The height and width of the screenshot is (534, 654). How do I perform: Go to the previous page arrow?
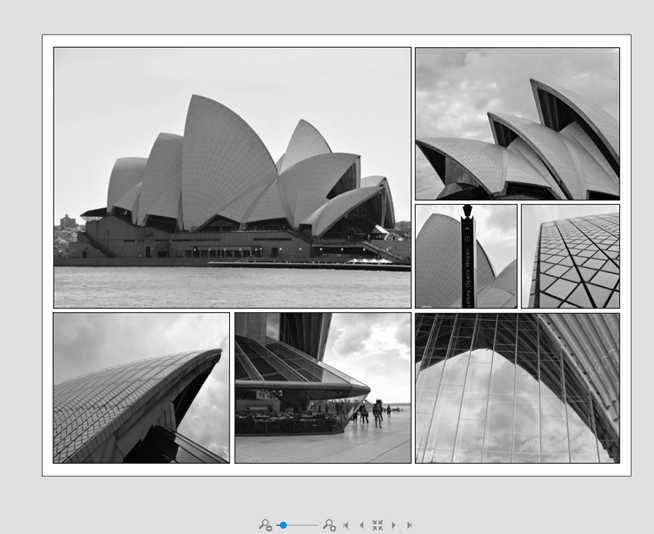361,525
